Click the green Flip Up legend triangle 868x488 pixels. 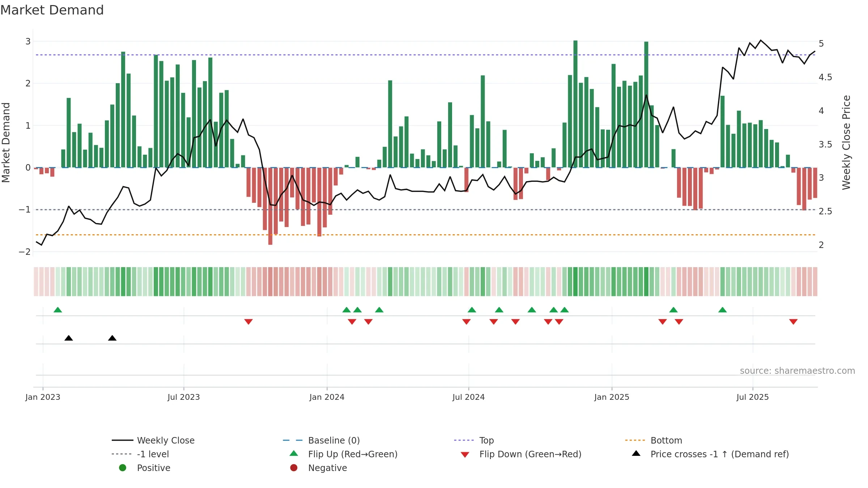[294, 453]
